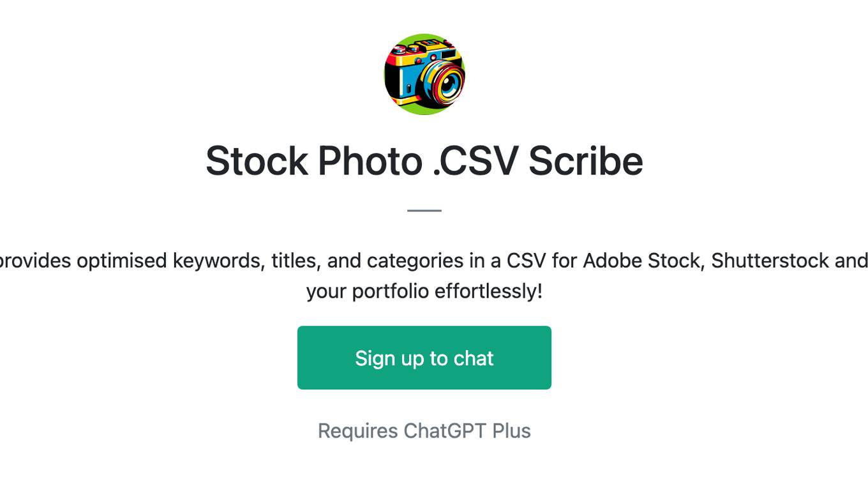The width and height of the screenshot is (868, 488).
Task: Click the text your portfolio effortlessly!
Action: (424, 291)
